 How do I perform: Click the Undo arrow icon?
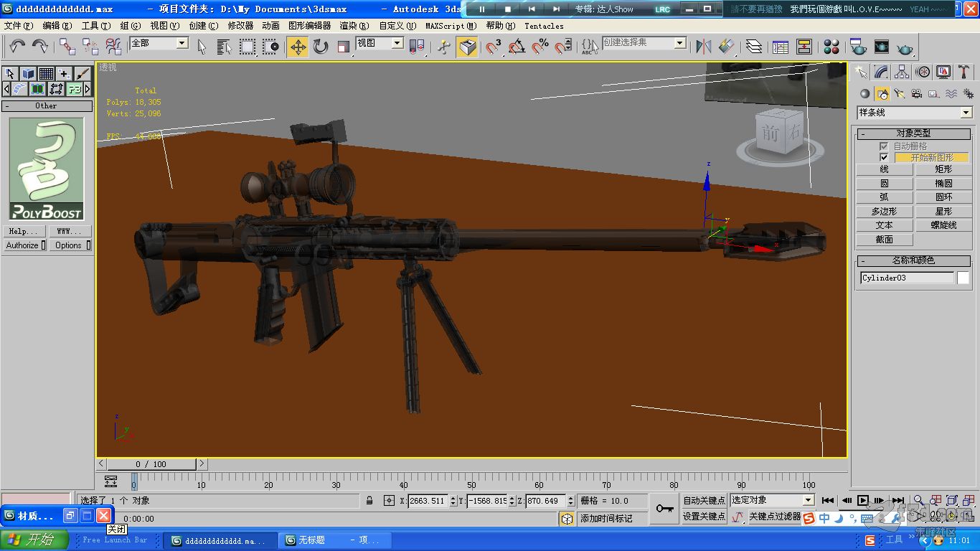(17, 47)
